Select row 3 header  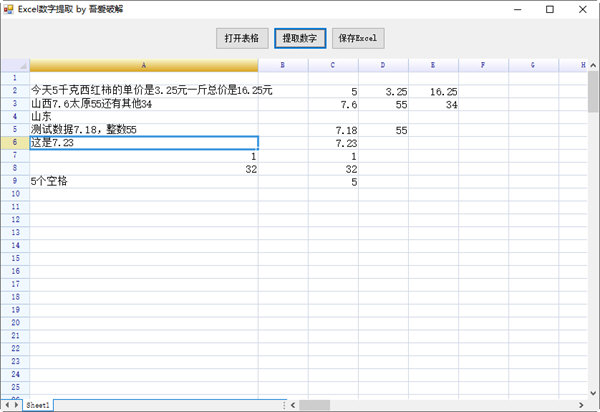tap(14, 104)
